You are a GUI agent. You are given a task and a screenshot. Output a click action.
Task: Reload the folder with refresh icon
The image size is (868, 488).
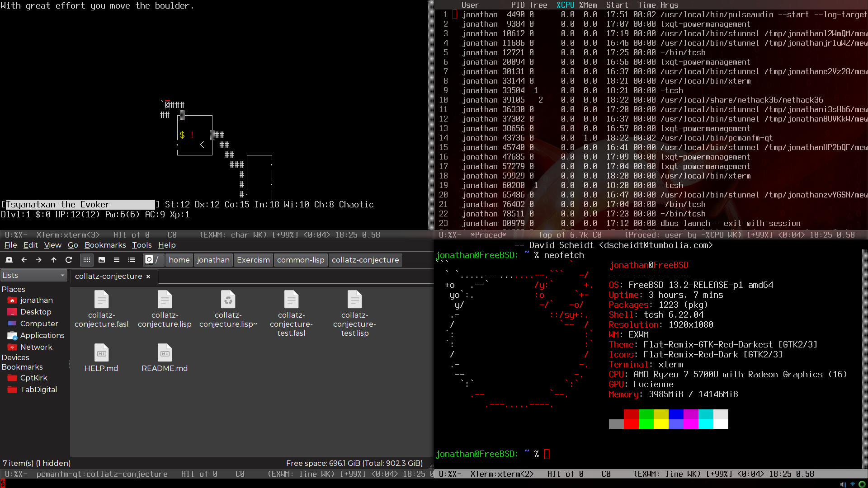[x=69, y=260]
